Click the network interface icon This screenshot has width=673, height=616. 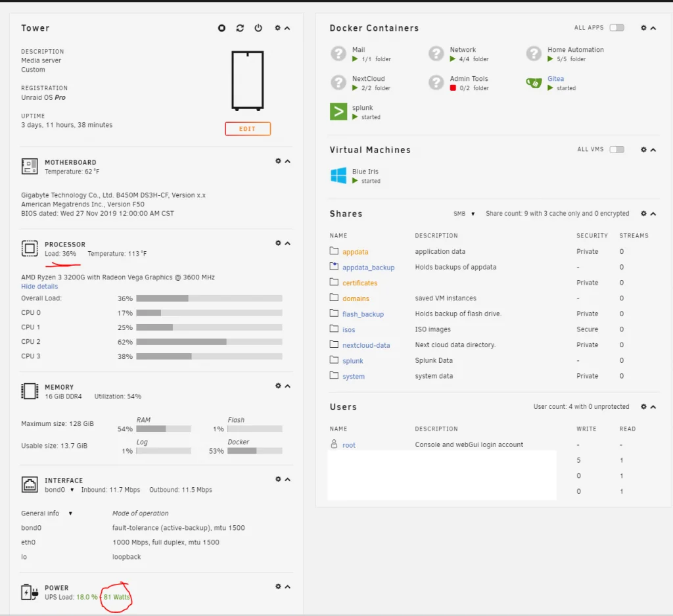pyautogui.click(x=30, y=485)
